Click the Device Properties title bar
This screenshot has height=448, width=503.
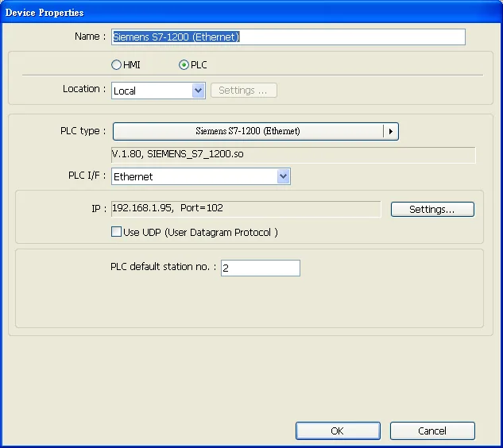pyautogui.click(x=251, y=12)
